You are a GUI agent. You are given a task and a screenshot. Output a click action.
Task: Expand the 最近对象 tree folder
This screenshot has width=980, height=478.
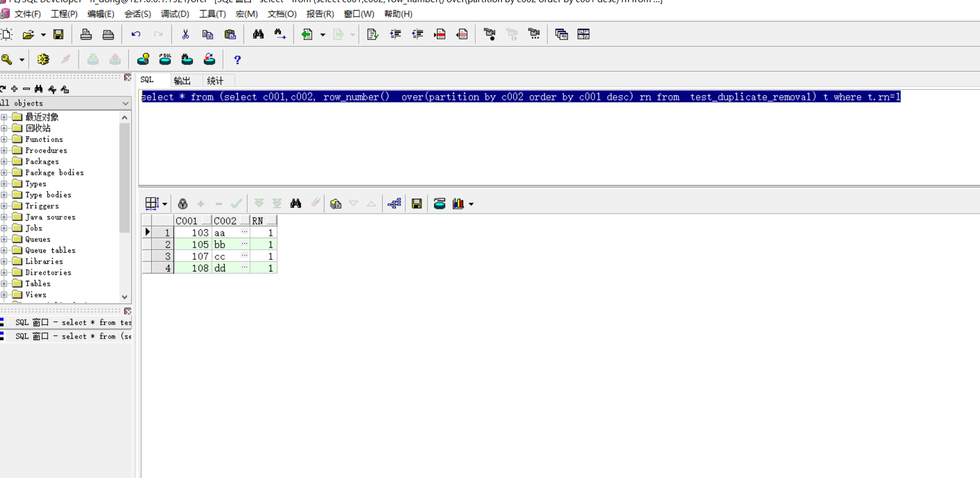[4, 117]
